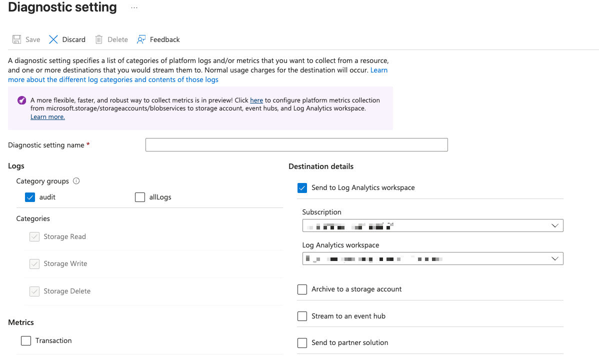Viewport: 599px width, 364px height.
Task: Click the Discard toolbar label
Action: pyautogui.click(x=73, y=39)
